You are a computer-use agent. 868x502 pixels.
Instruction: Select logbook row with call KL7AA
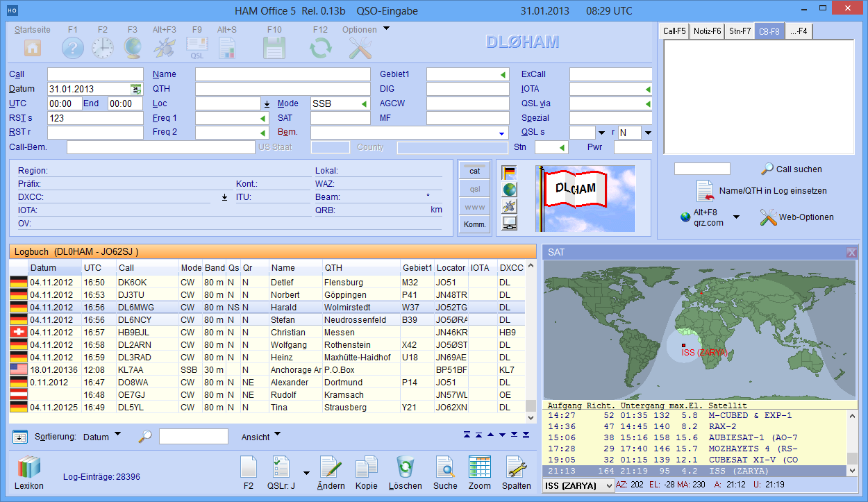267,369
